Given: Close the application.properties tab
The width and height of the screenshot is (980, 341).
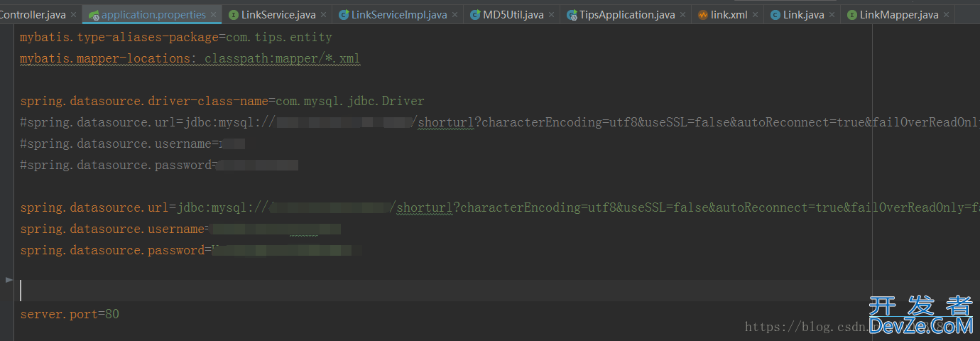Looking at the screenshot, I should [213, 15].
